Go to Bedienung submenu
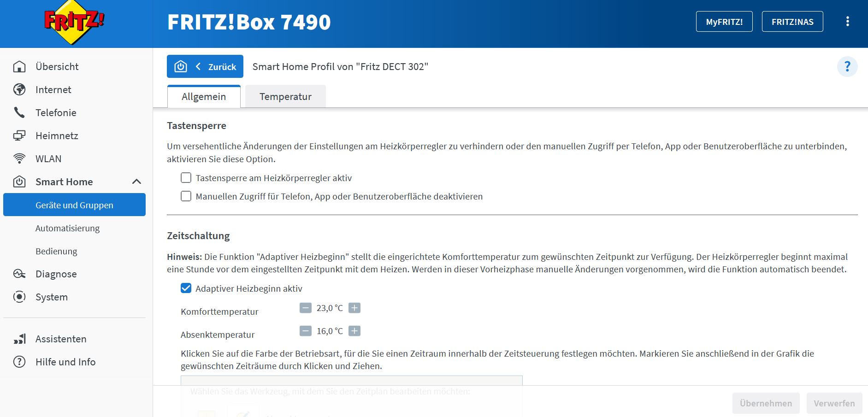The width and height of the screenshot is (868, 417). click(56, 251)
